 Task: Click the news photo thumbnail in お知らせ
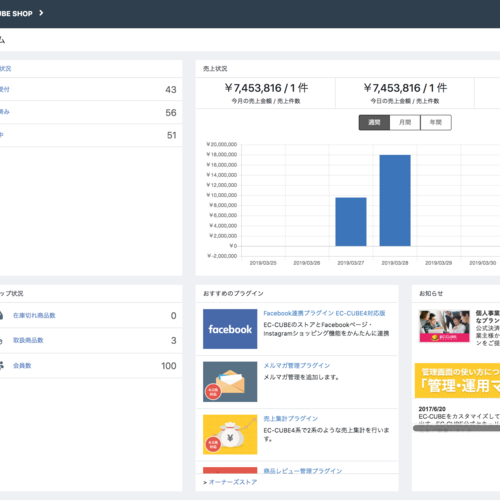pos(444,326)
